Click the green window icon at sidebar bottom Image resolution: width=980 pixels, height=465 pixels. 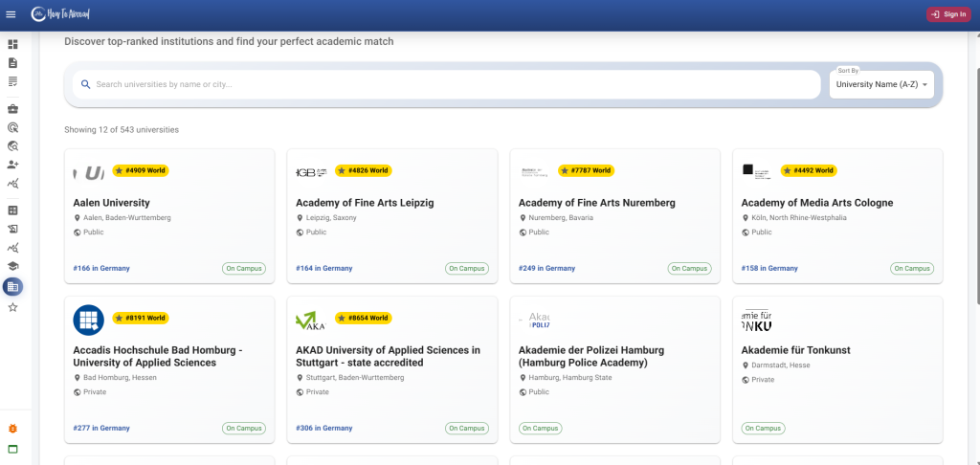(12, 449)
